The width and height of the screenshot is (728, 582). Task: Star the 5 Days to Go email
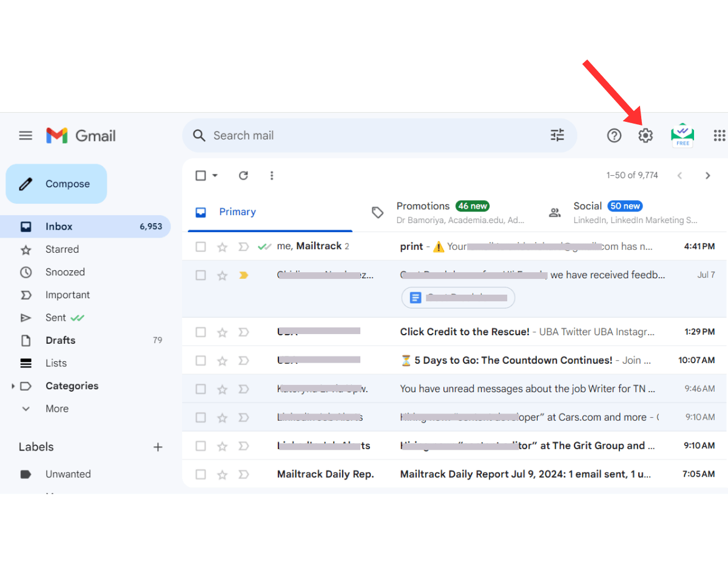point(222,361)
